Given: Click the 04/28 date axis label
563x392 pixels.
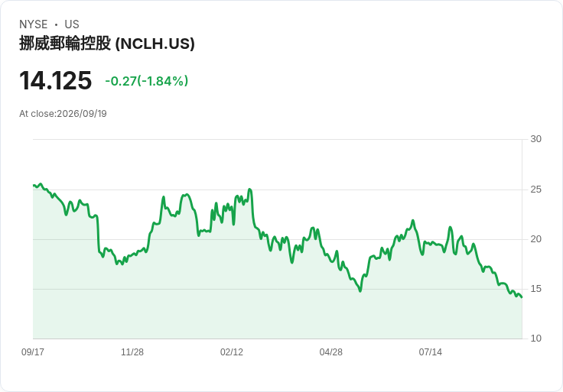Looking at the screenshot, I should pyautogui.click(x=330, y=352).
